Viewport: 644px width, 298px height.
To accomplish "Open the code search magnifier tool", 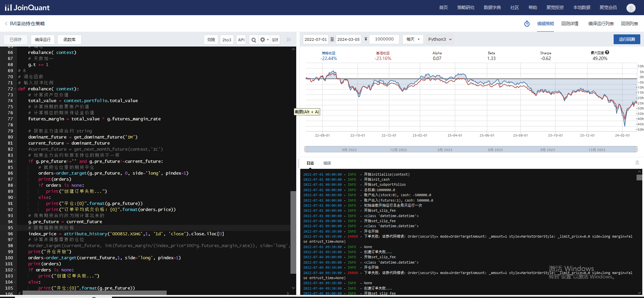I will [x=253, y=40].
